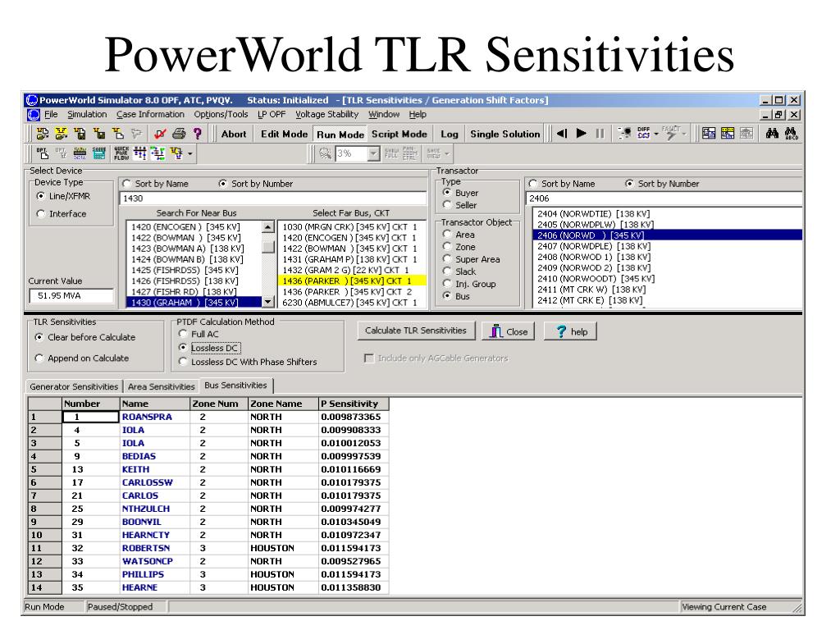Click the teal SOLVE grid icon
The image size is (840, 630).
(99, 153)
